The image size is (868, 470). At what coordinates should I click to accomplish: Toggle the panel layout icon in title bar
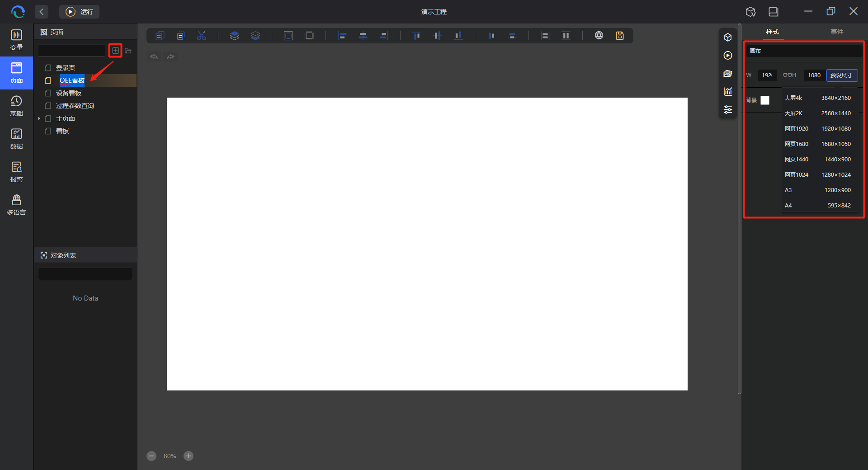pyautogui.click(x=774, y=12)
